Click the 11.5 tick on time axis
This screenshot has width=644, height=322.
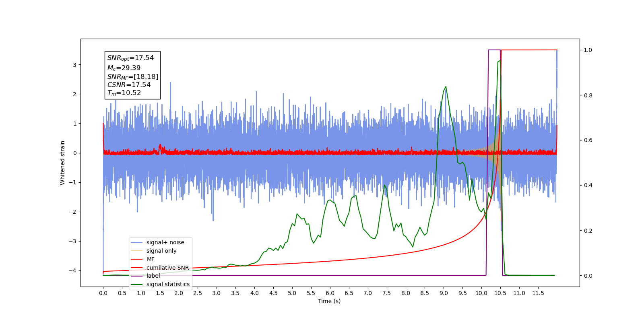coord(538,293)
